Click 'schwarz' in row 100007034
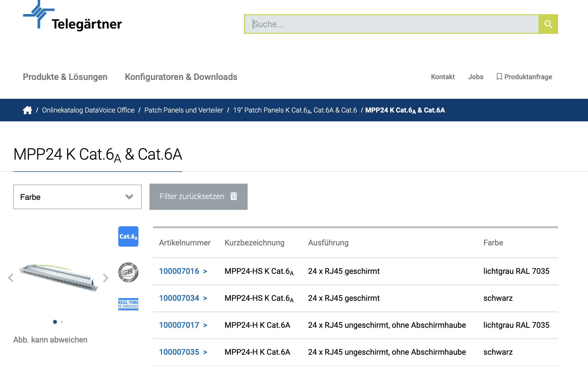588x379 pixels. coord(498,298)
